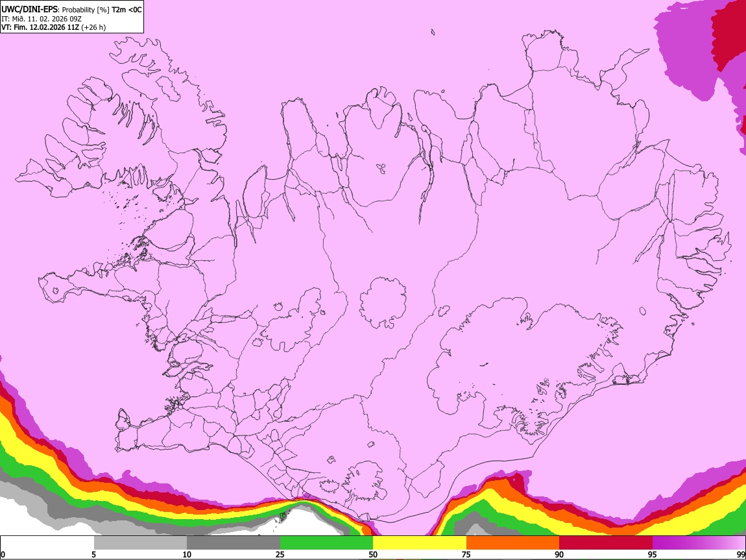Click the legend tick label '99'
Viewport: 746px width, 560px height.
[741, 554]
